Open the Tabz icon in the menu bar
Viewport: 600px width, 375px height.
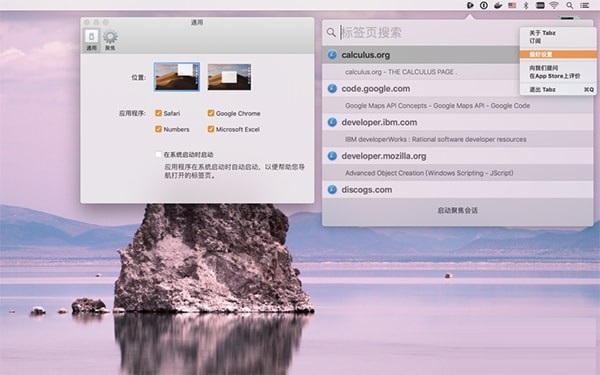pos(470,5)
